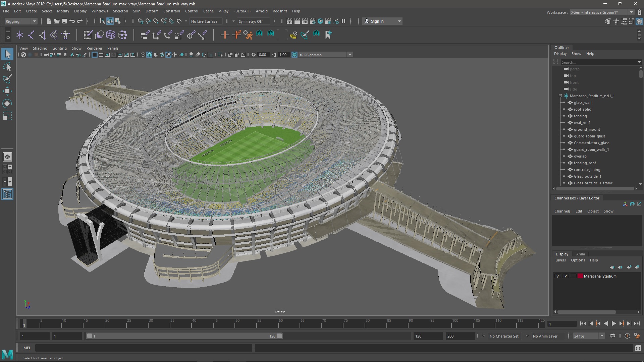Open the Skeleton menu

click(x=120, y=11)
